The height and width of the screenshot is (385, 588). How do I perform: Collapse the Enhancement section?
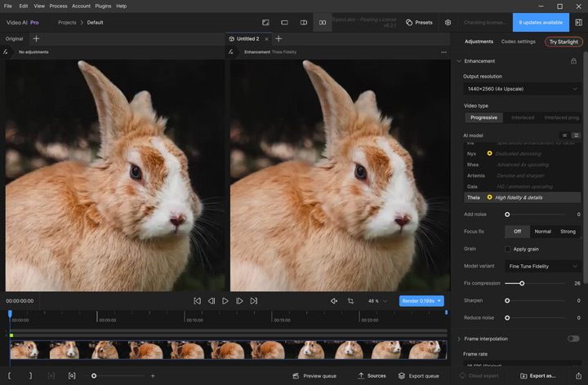[459, 61]
